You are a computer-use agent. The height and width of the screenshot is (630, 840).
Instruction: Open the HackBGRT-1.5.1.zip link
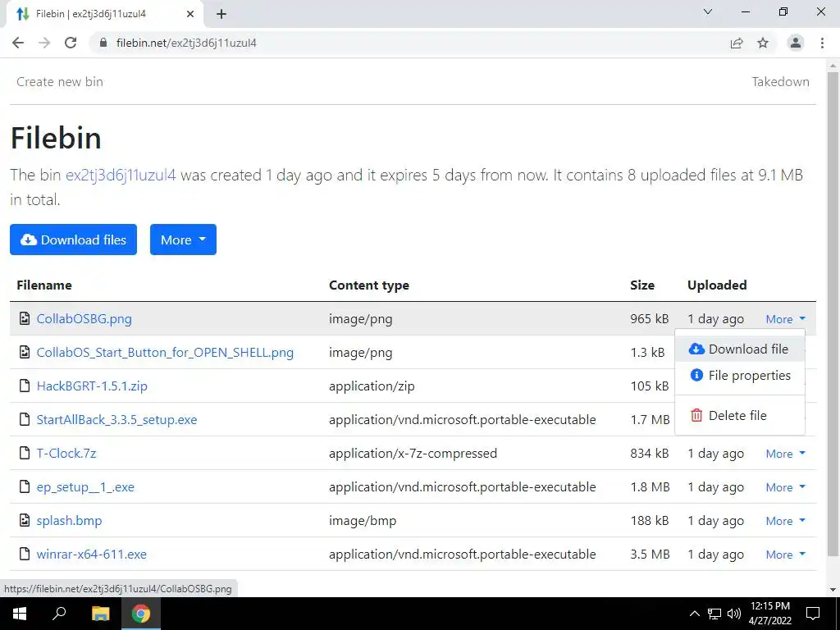[92, 386]
